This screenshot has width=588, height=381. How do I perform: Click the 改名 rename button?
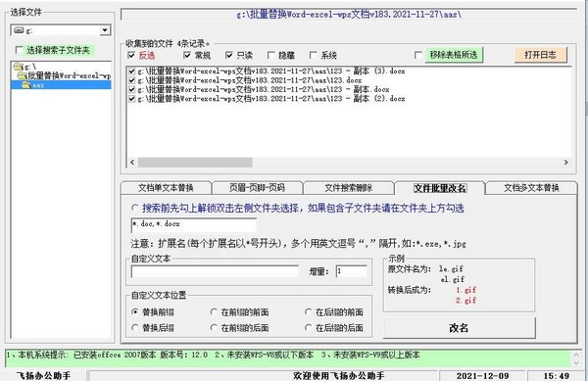click(x=459, y=328)
